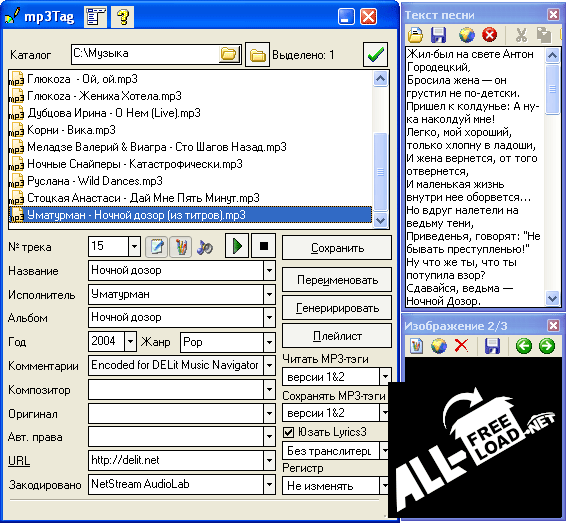Viewport: 566px width, 523px height.
Task: Click the Переименовать button
Action: click(x=337, y=280)
